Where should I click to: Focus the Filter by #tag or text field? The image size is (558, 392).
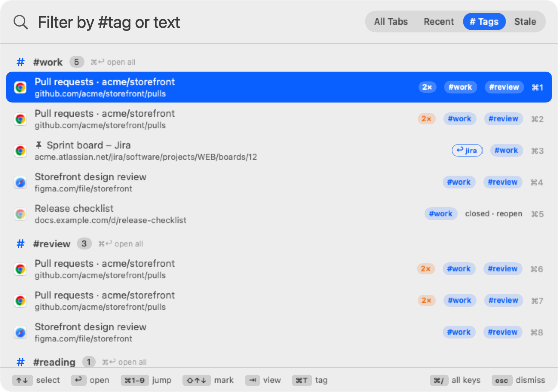[109, 22]
